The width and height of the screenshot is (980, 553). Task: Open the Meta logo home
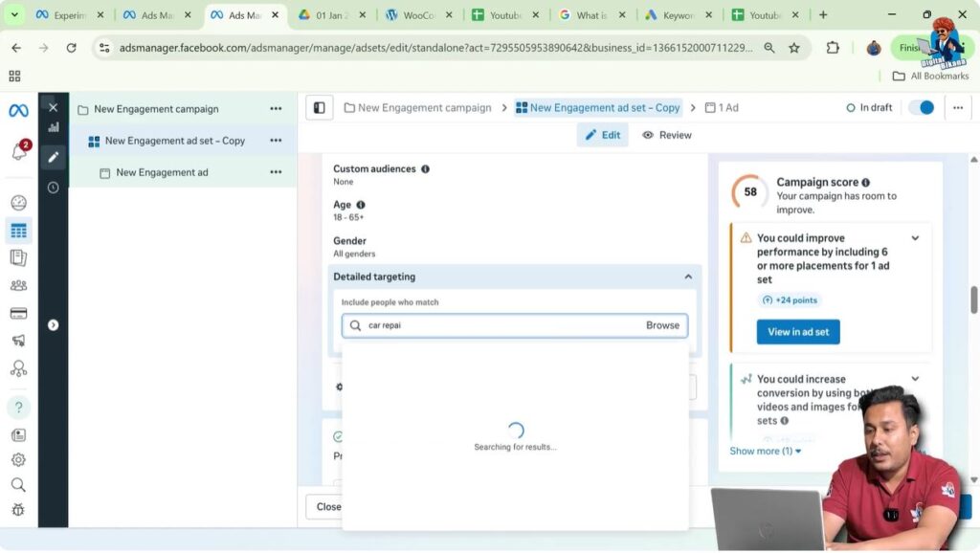coord(18,111)
